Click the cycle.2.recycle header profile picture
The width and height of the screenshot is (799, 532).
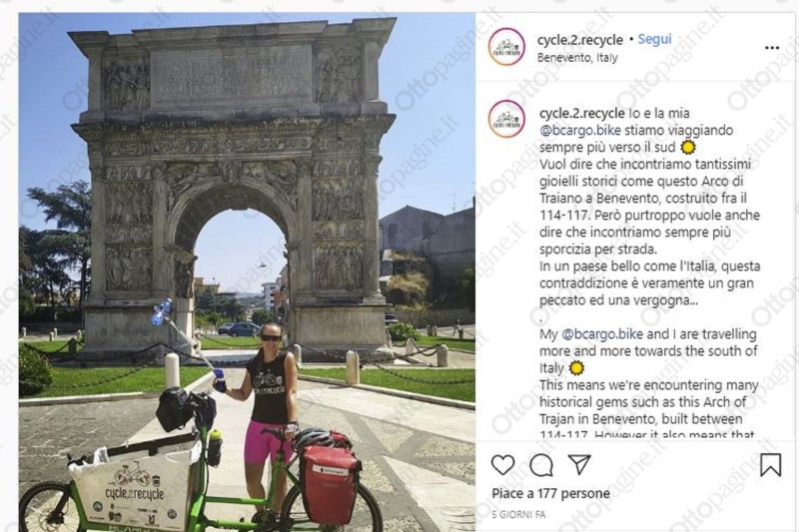[x=506, y=47]
